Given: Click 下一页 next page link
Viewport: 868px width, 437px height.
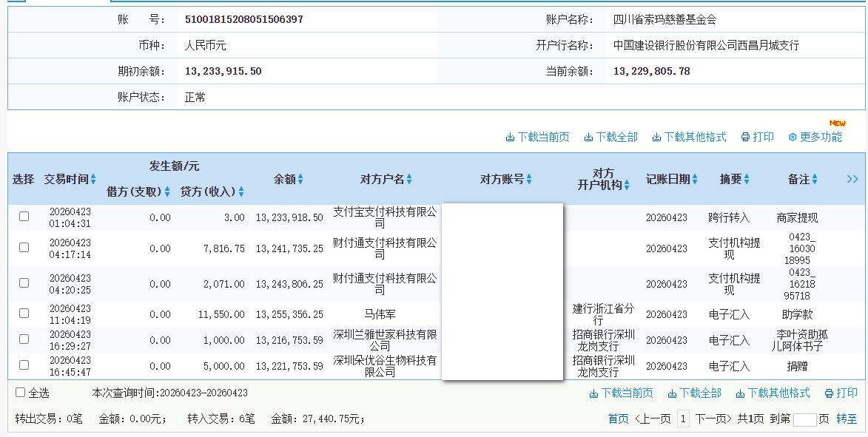Looking at the screenshot, I should (x=714, y=419).
